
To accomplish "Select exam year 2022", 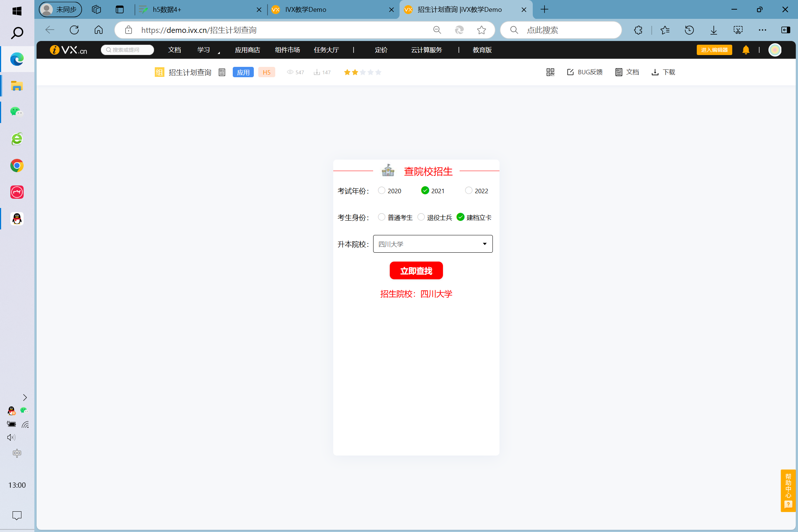I will [468, 190].
